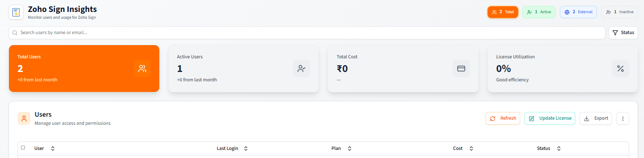Click the Users section person icon

pyautogui.click(x=24, y=118)
